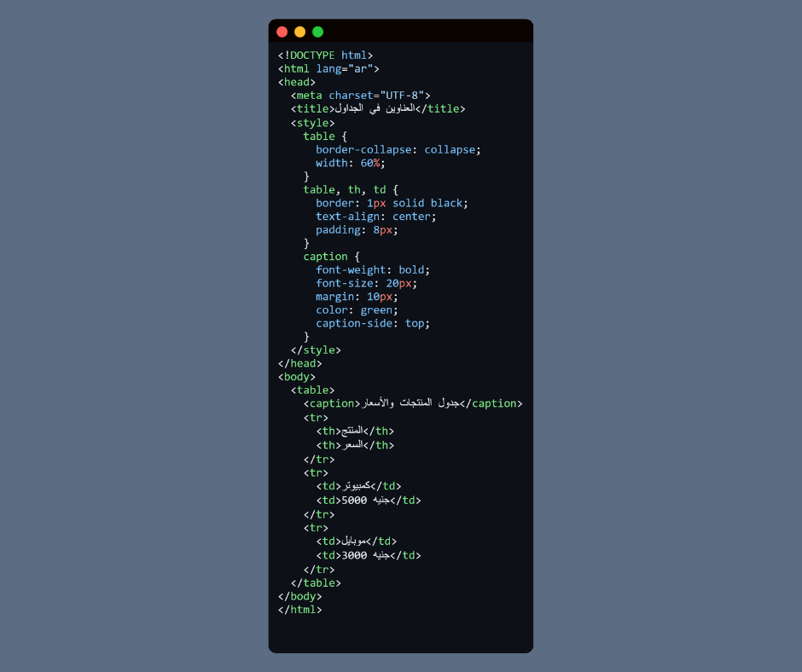Screen dimensions: 802x672
Task: Click the opening <style> tag
Action: point(312,123)
